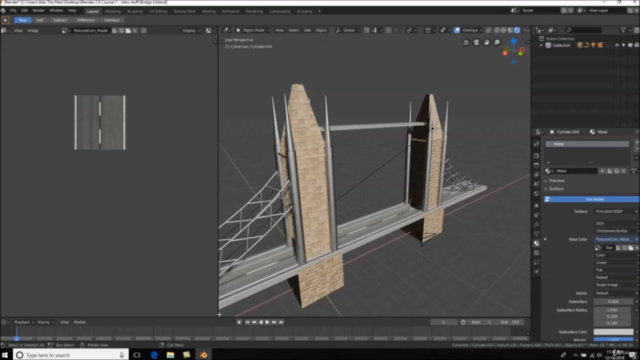The image size is (640, 360).
Task: Select the pan hand gizmo icon
Action: coord(487,42)
